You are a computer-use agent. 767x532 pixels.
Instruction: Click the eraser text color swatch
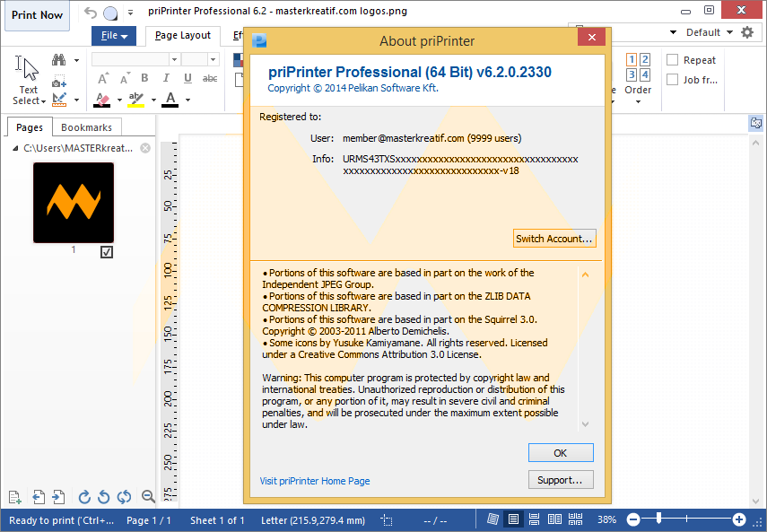(x=102, y=100)
